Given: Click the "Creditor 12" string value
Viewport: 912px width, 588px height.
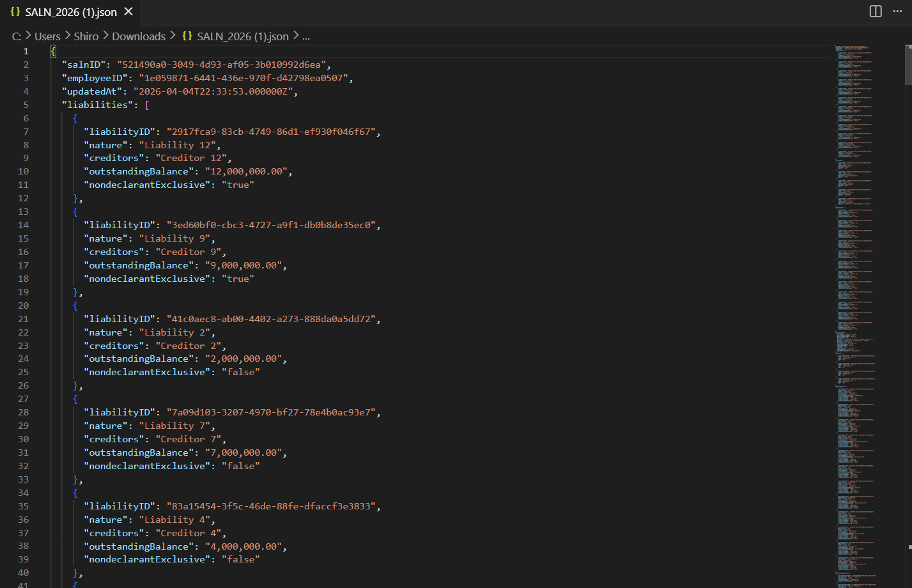Looking at the screenshot, I should pos(193,158).
